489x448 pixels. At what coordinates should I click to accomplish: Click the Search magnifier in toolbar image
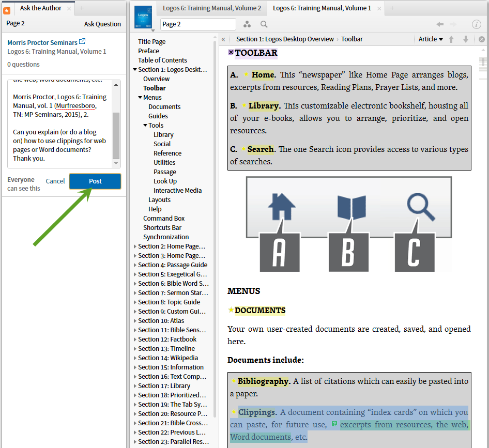pos(421,207)
